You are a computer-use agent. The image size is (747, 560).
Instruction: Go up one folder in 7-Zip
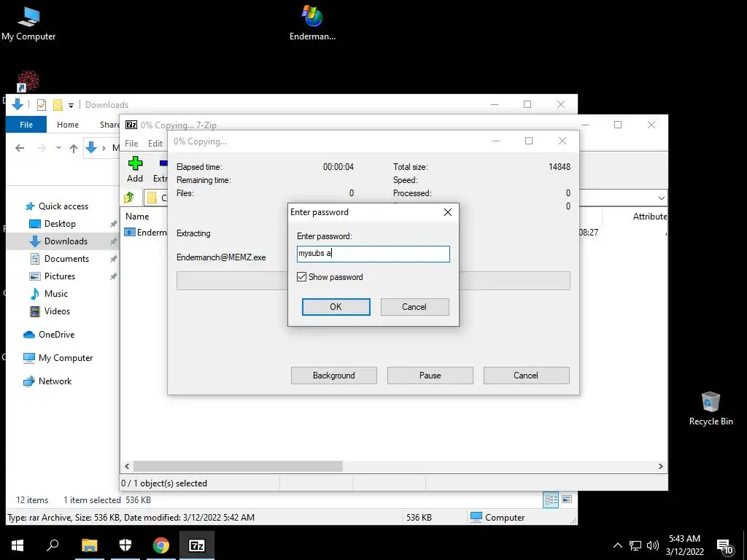coord(129,197)
